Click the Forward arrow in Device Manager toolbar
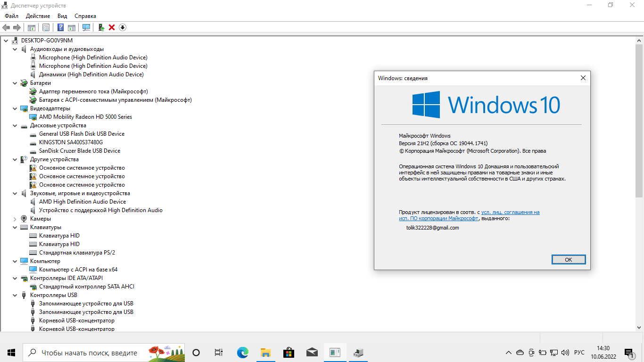This screenshot has height=362, width=644. pyautogui.click(x=17, y=27)
